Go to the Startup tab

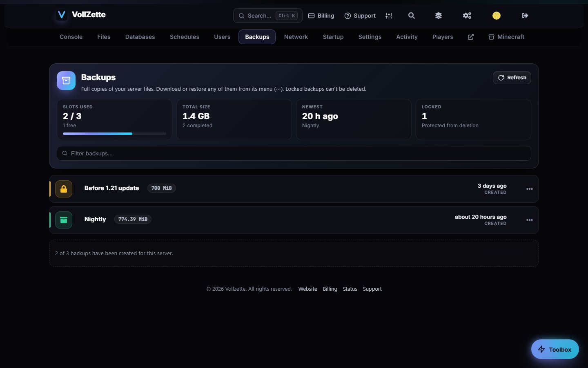click(333, 37)
